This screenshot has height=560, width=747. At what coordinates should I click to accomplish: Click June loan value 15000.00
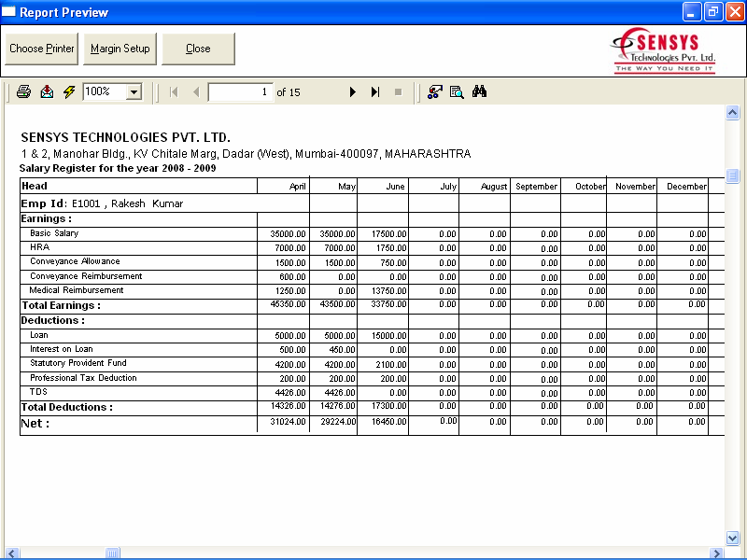[x=388, y=336]
